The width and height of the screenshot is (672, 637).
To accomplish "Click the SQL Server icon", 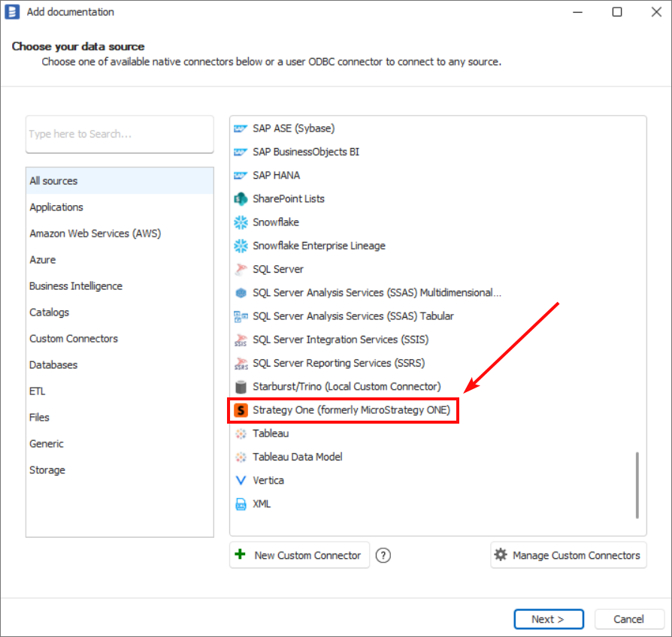I will point(241,270).
